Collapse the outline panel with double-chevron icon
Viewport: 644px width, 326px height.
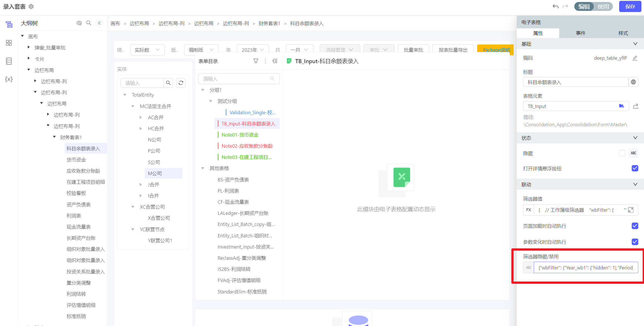99,23
